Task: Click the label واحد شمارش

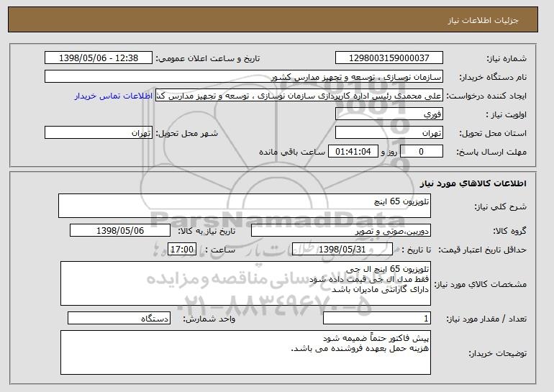Action: point(209,319)
